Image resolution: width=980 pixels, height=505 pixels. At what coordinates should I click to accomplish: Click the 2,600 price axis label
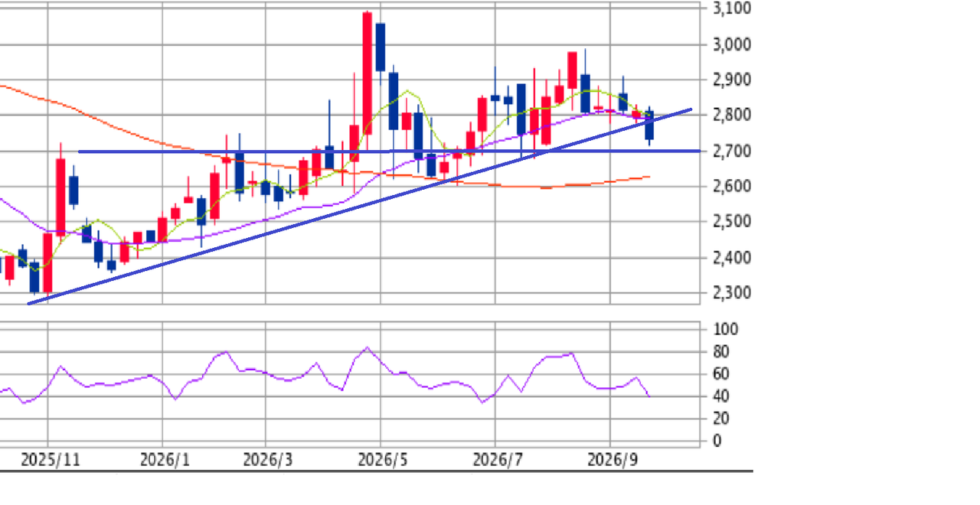[731, 186]
